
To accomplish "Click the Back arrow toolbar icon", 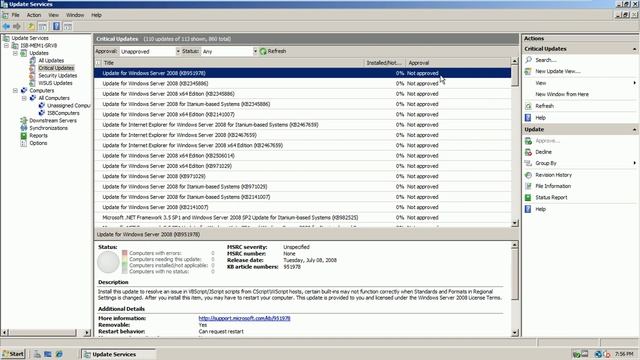I will [6, 27].
